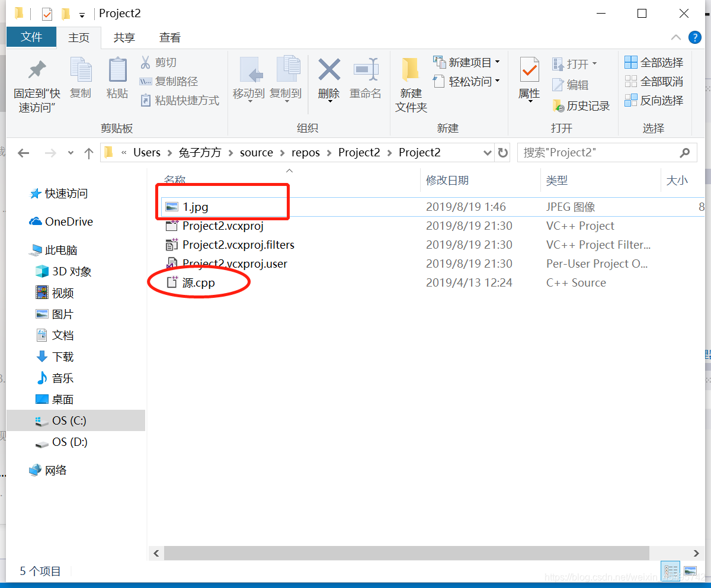This screenshot has height=588, width=711.
Task: Refresh the address bar location
Action: (x=503, y=153)
